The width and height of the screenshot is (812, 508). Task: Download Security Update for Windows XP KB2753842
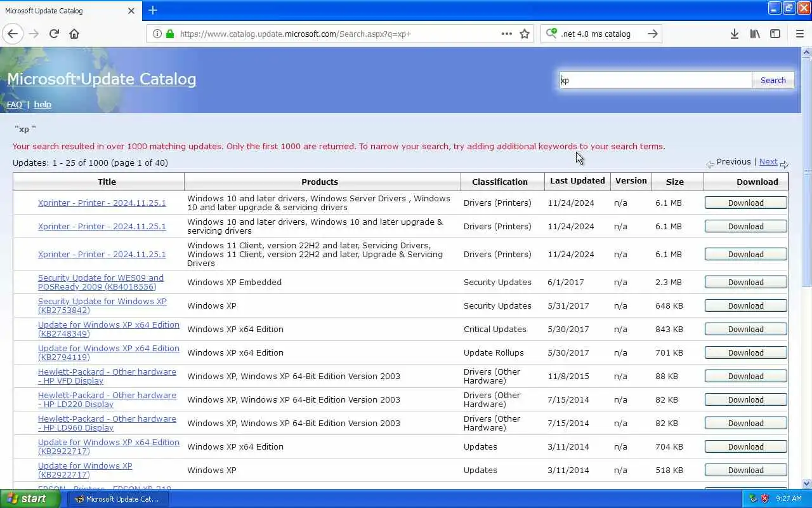(x=746, y=305)
